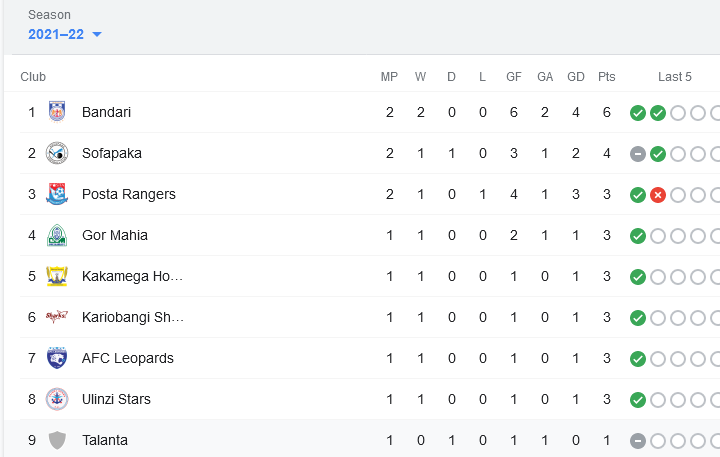Click Sofapaka's grey draw result icon
Image resolution: width=720 pixels, height=457 pixels.
637,154
